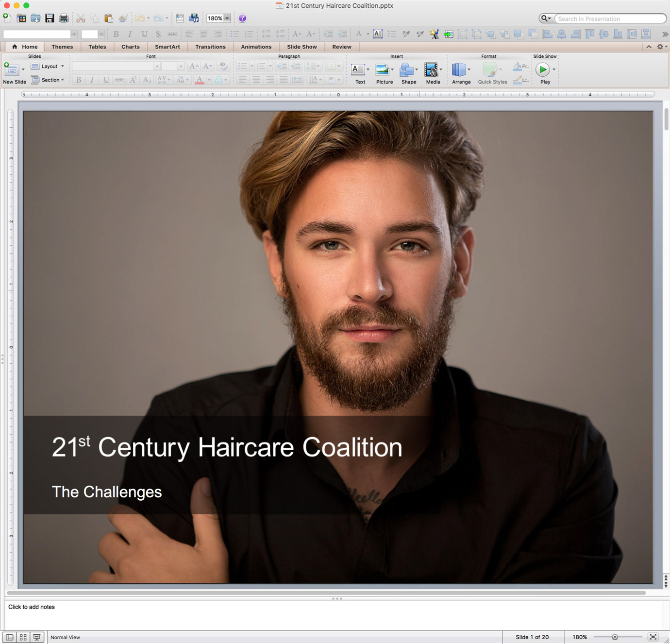Click the Save floppy disk icon
The image size is (670, 644).
(50, 18)
